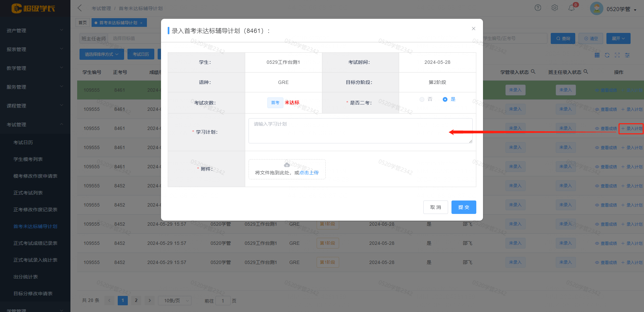Open the 10条/页 page size dropdown
Viewport: 644px width, 312px height.
(174, 301)
